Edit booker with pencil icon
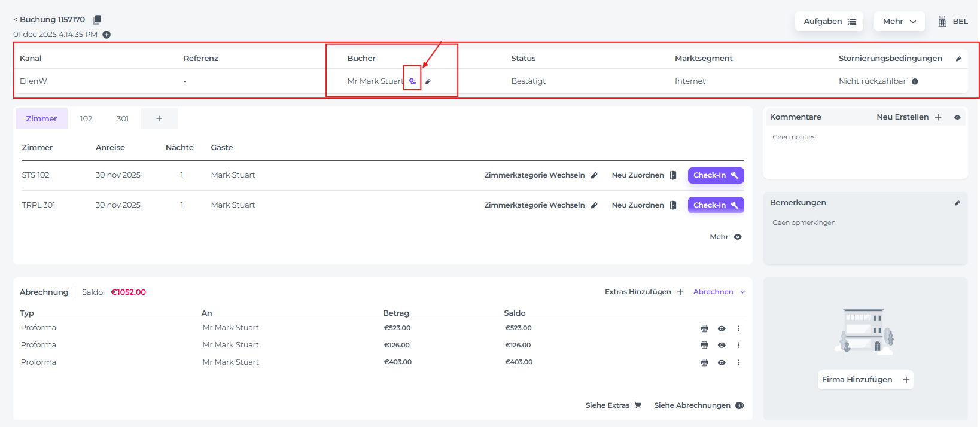 [428, 81]
